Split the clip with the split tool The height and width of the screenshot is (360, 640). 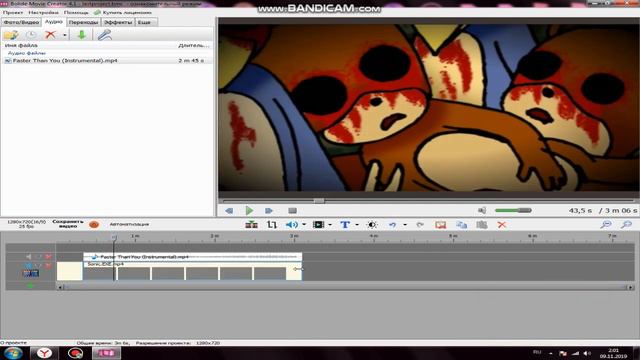pos(251,224)
